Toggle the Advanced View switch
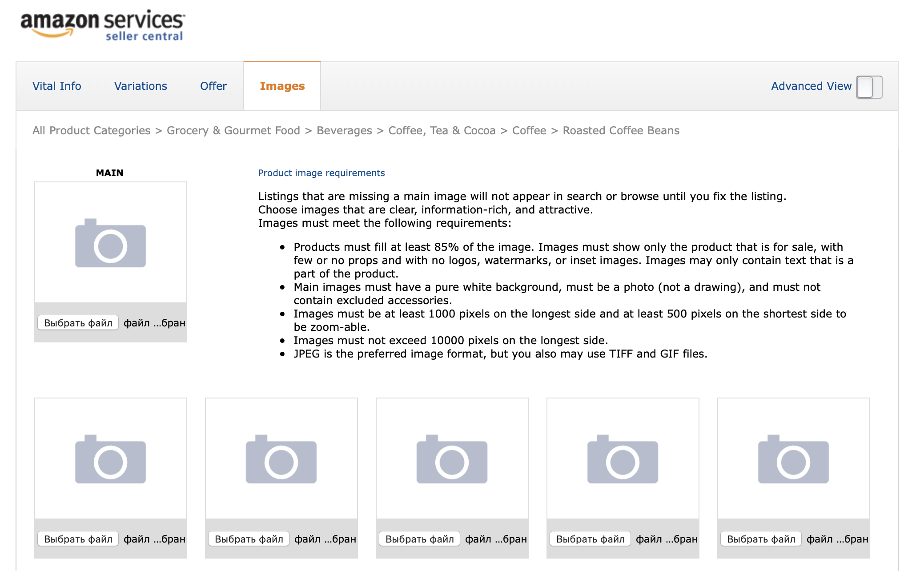The image size is (924, 571). pyautogui.click(x=869, y=87)
